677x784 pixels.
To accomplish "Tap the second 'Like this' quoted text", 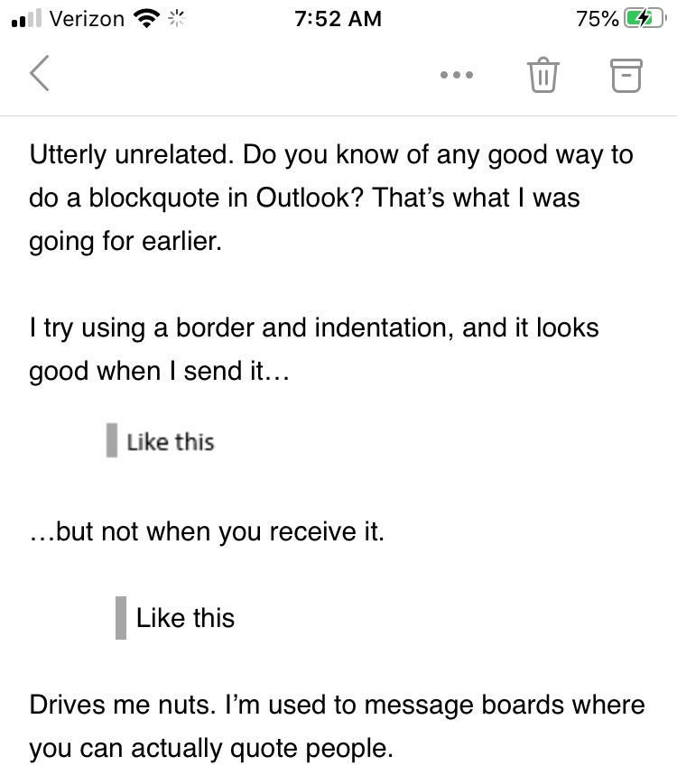I will coord(185,618).
